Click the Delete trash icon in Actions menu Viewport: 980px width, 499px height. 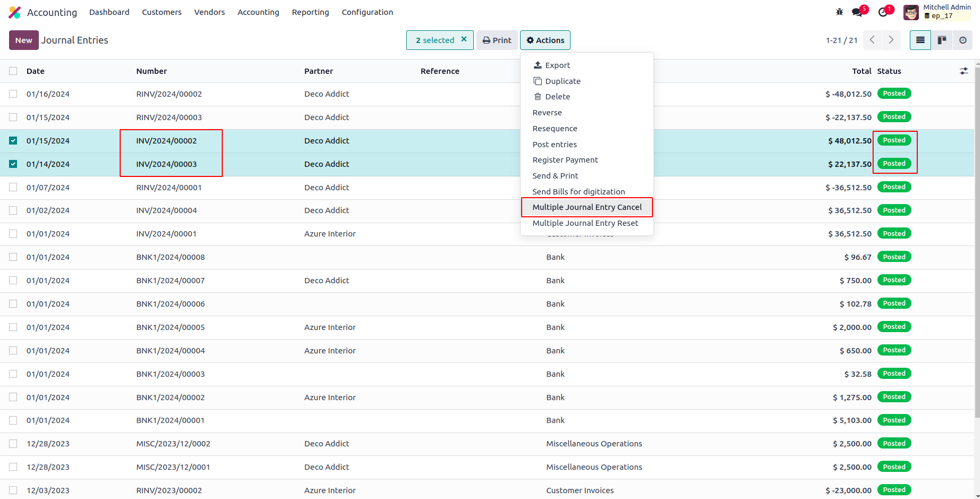pos(538,97)
